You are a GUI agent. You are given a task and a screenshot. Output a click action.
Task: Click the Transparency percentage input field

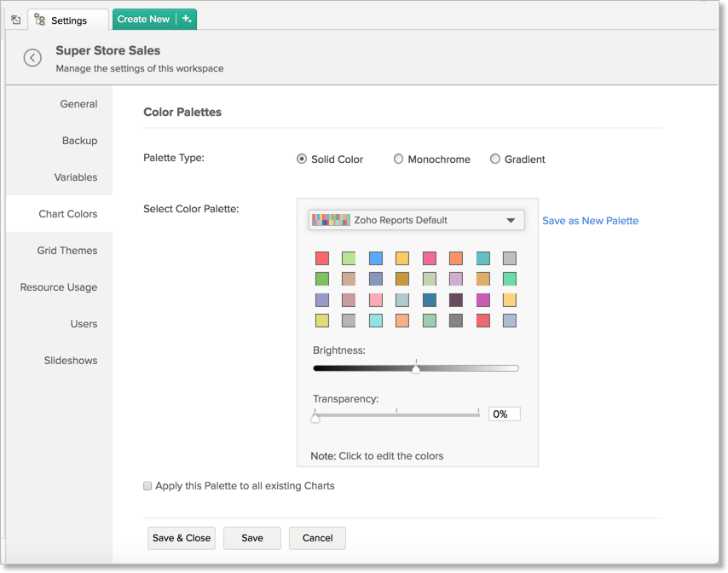click(x=504, y=414)
